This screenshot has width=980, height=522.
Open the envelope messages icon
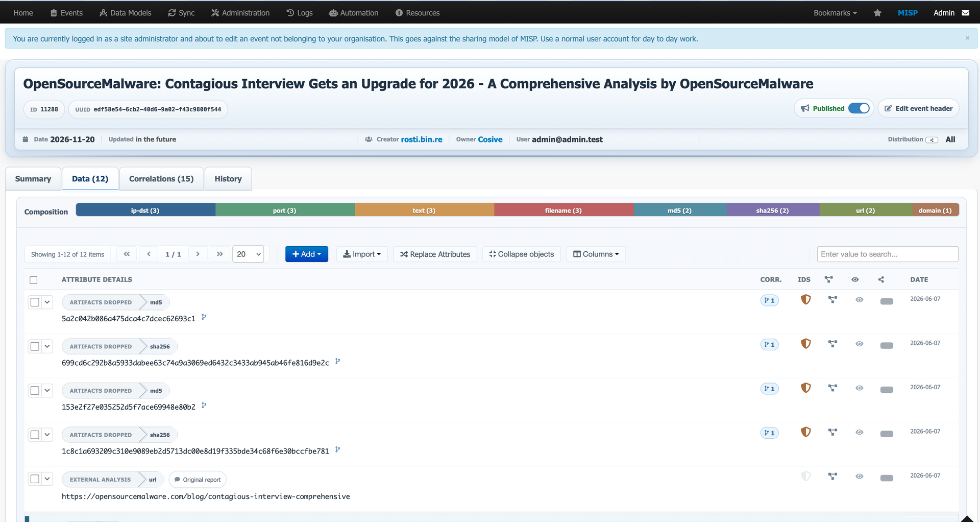click(x=966, y=13)
